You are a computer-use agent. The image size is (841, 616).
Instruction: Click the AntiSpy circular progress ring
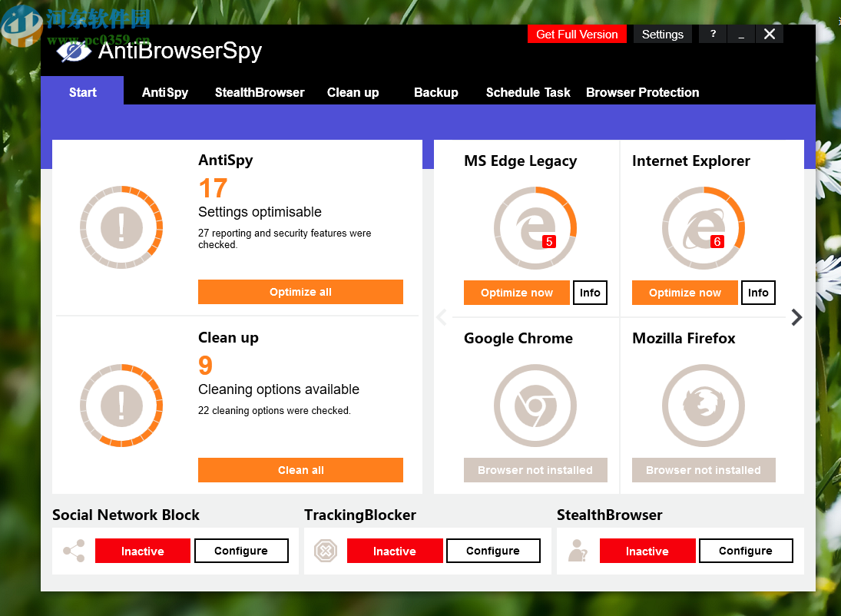pos(121,228)
